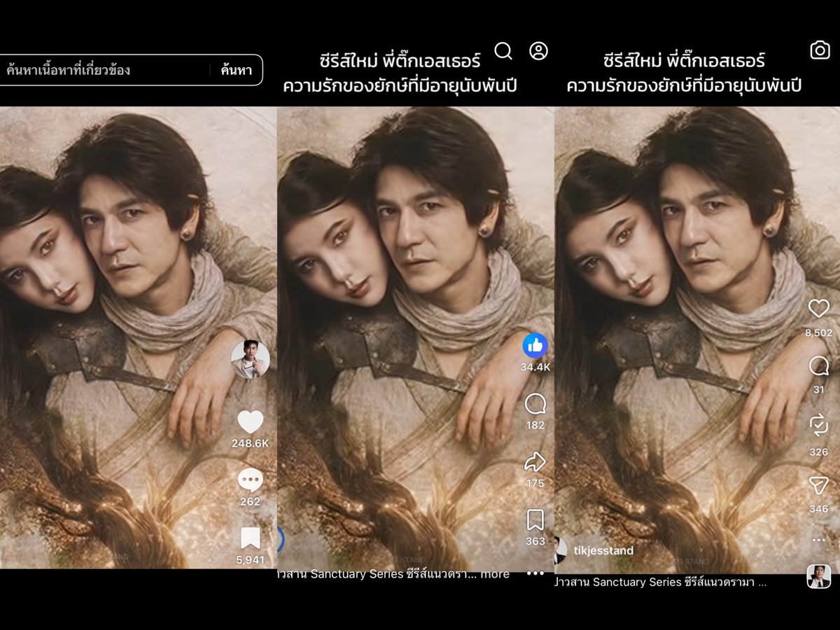Open search with the magnifier icon
The image size is (840, 630).
click(x=503, y=51)
